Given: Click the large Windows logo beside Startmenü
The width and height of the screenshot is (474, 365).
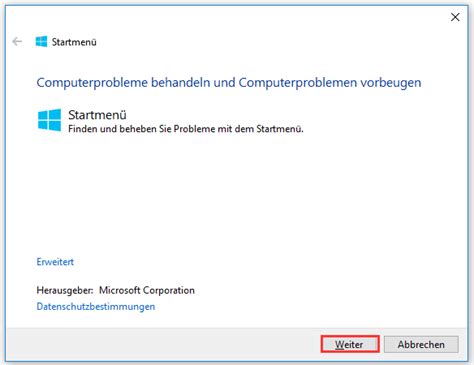Looking at the screenshot, I should 49,120.
